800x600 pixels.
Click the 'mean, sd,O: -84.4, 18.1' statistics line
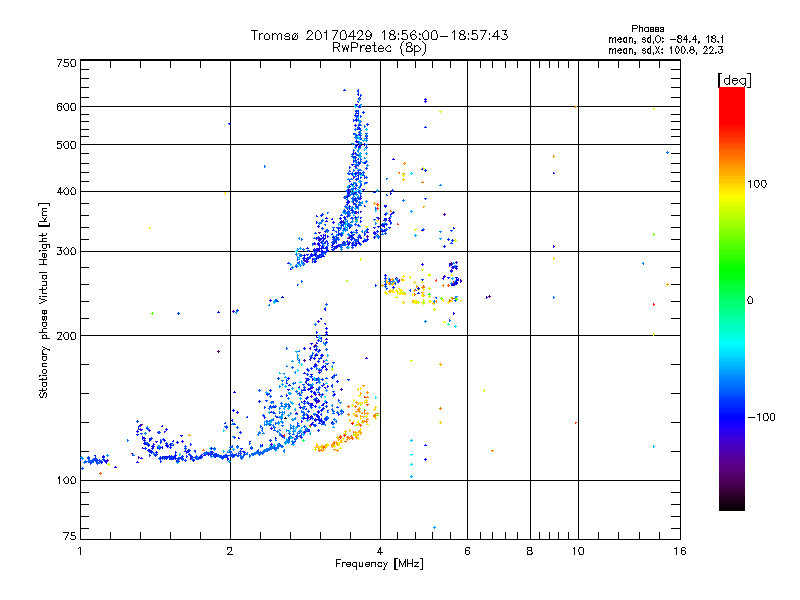click(666, 39)
